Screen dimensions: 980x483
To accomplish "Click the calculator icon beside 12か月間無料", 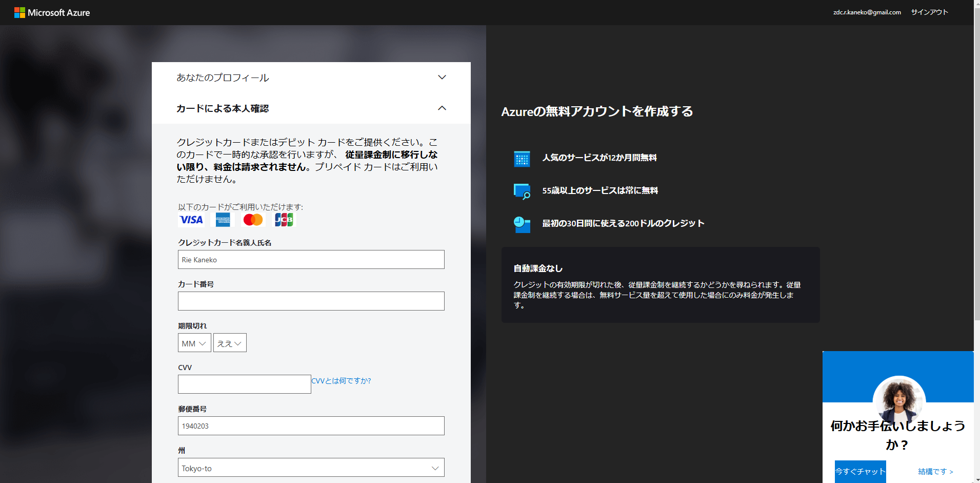I will coord(522,159).
